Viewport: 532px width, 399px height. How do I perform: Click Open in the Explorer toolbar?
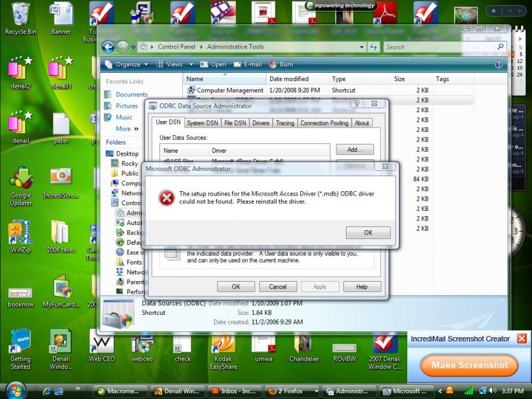(213, 64)
